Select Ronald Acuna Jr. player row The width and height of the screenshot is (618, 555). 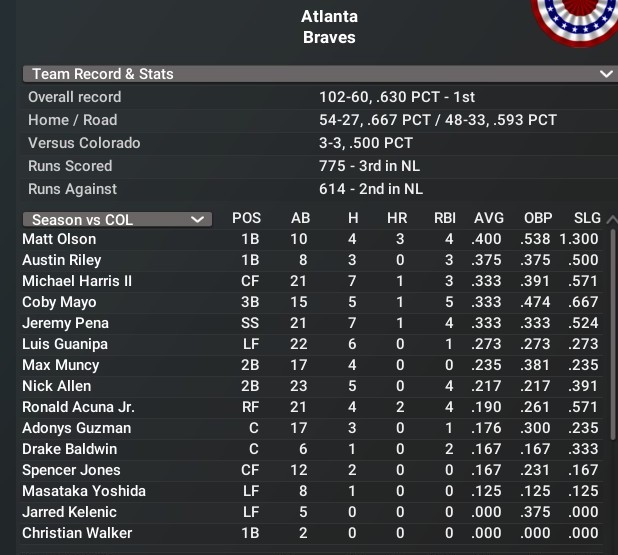[78, 407]
